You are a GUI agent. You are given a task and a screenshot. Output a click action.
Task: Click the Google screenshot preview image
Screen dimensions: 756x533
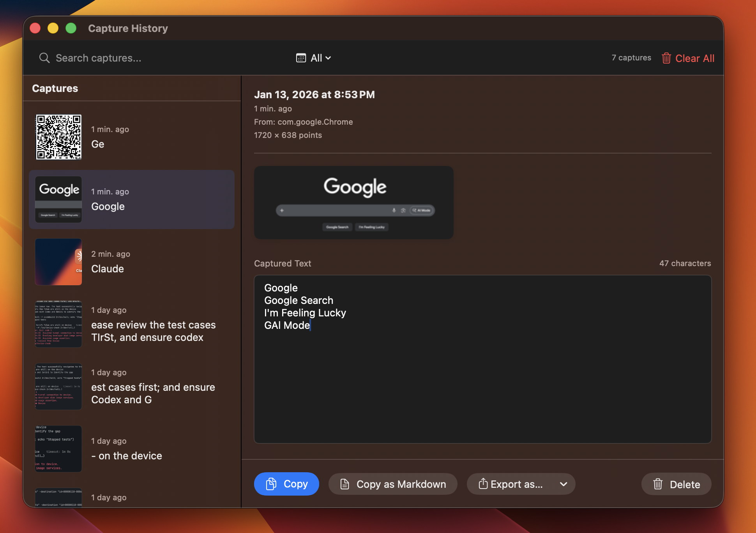point(353,203)
